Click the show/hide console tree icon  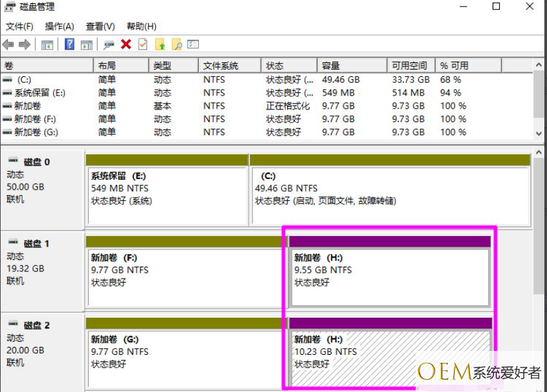pyautogui.click(x=47, y=44)
